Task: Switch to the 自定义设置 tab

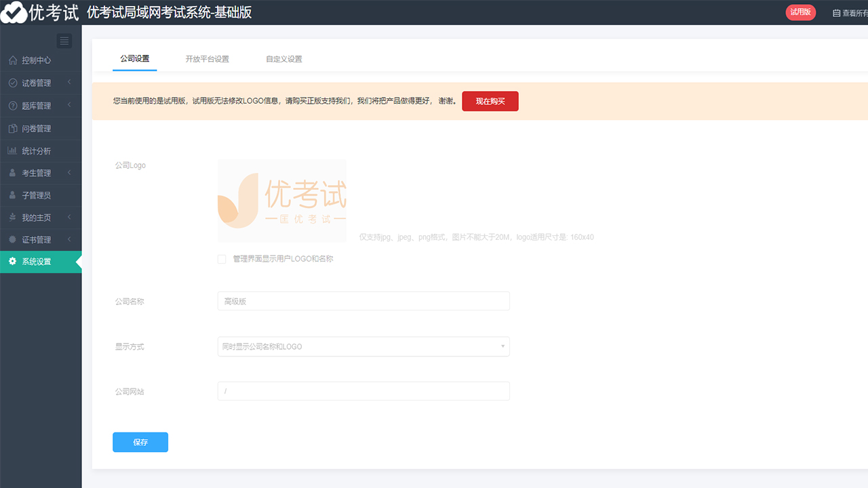Action: 285,59
